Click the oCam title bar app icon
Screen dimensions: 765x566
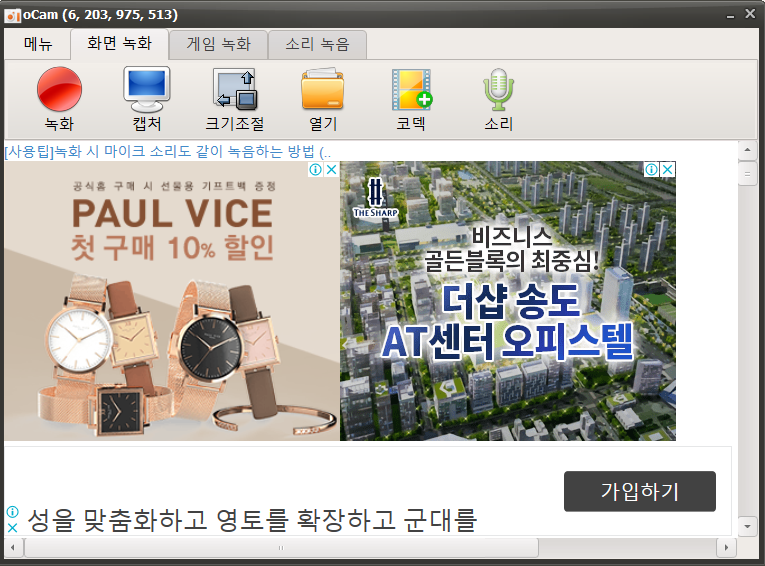[x=13, y=16]
